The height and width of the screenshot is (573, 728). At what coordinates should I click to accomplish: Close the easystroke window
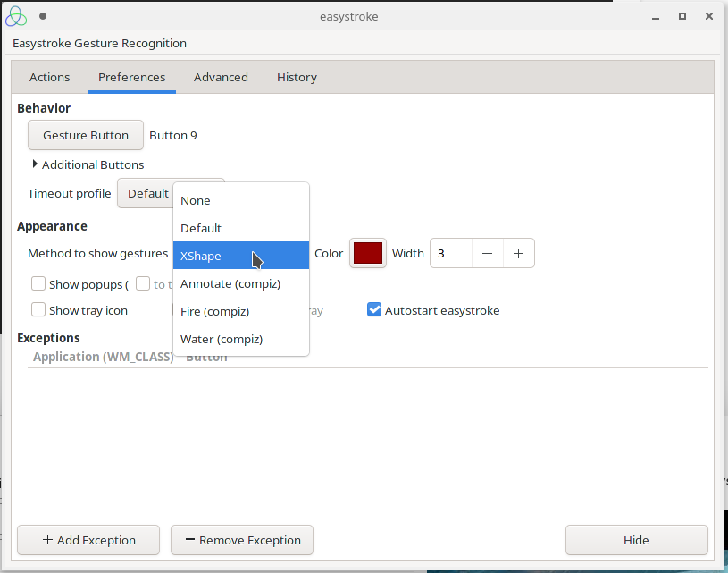(x=709, y=16)
